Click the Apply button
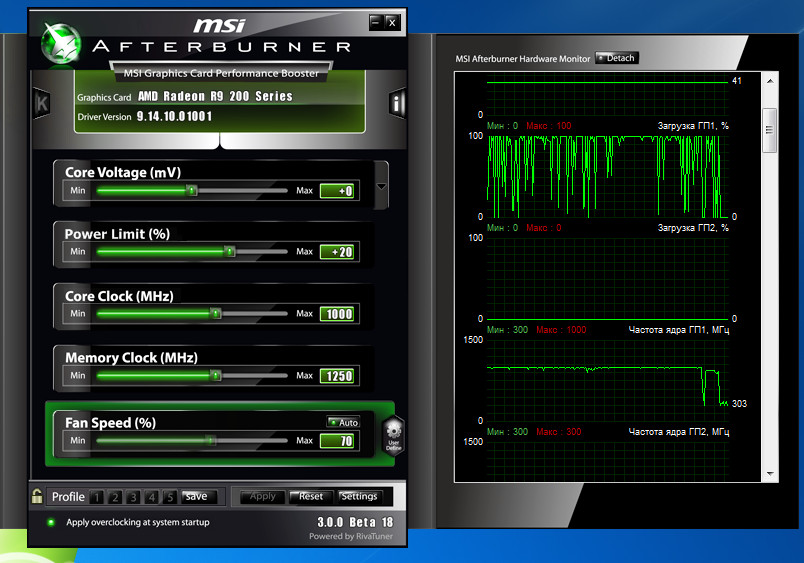 (262, 496)
